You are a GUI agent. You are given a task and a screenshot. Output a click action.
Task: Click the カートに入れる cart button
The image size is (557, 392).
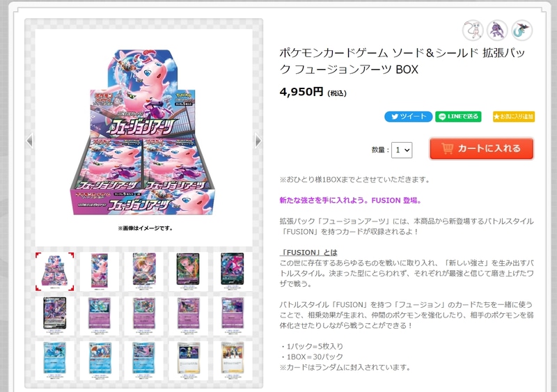(481, 148)
